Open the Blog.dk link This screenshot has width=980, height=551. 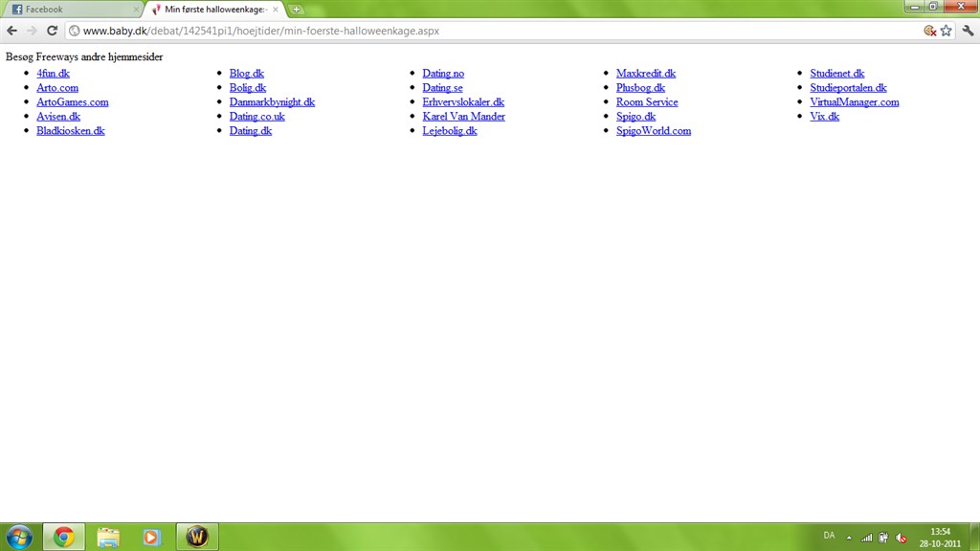click(x=247, y=73)
